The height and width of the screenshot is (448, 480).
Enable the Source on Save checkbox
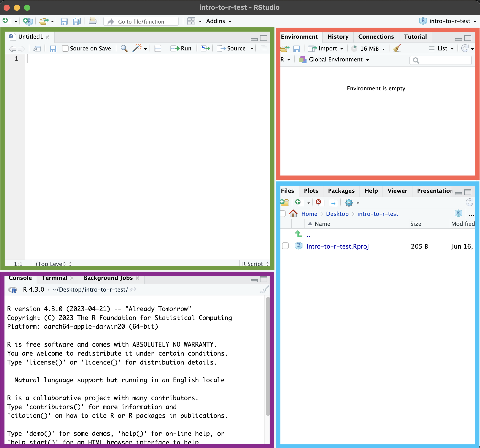point(65,48)
